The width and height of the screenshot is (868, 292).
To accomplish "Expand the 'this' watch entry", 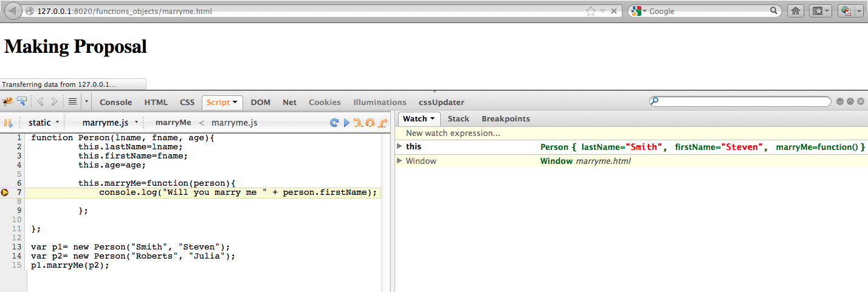I will tap(399, 146).
